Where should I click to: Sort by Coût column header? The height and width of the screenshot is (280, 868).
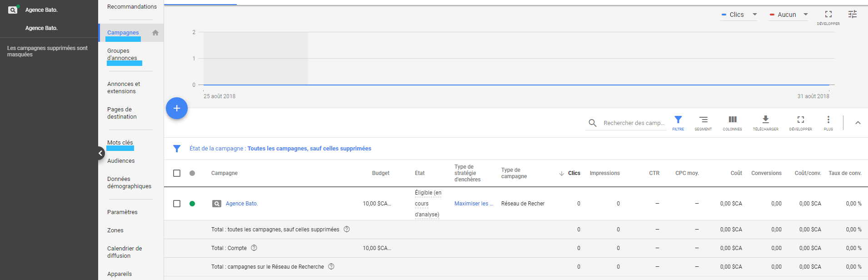tap(736, 173)
